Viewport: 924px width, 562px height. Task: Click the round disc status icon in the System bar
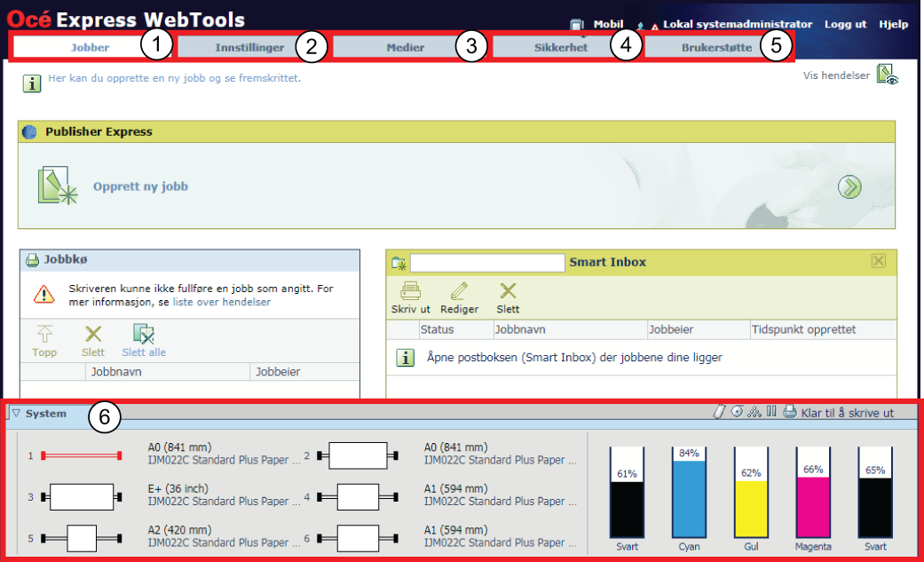tap(737, 412)
